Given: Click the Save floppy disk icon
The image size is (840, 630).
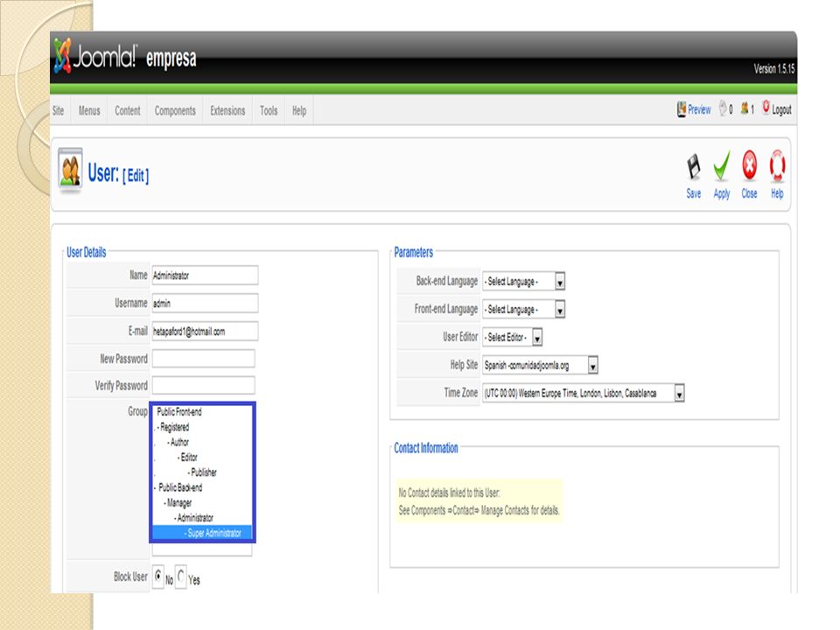Looking at the screenshot, I should click(x=694, y=166).
